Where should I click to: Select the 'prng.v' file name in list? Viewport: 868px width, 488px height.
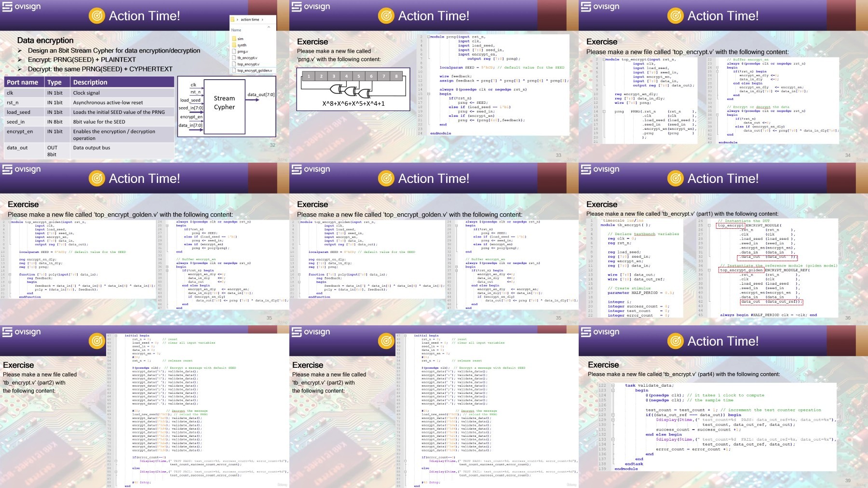coord(243,51)
